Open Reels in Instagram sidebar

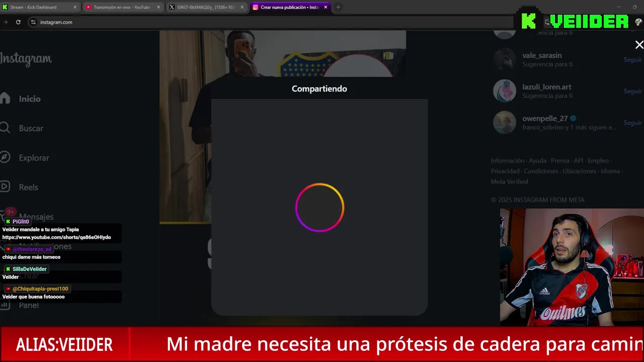[28, 187]
